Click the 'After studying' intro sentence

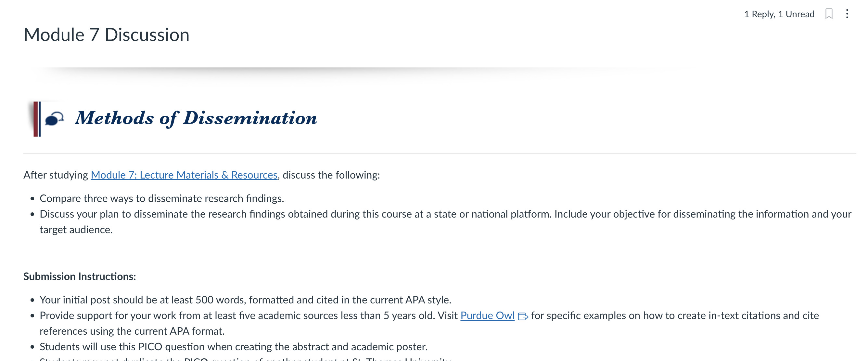201,175
